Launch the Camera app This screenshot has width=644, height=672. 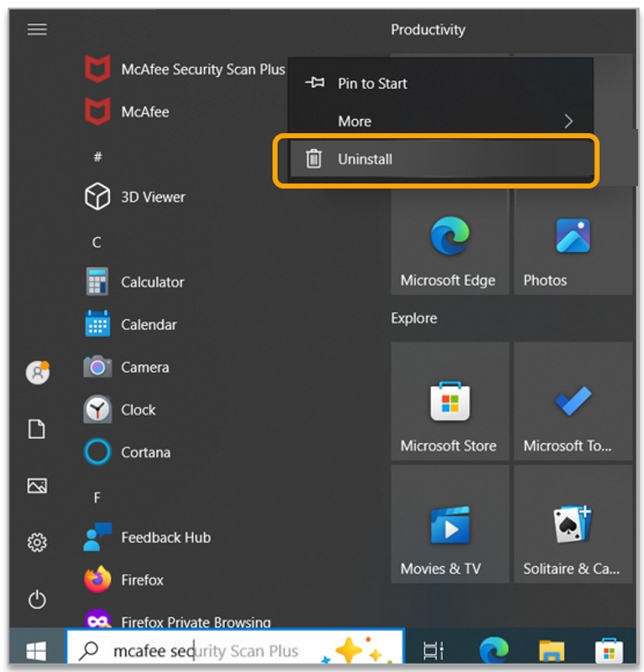(x=144, y=368)
